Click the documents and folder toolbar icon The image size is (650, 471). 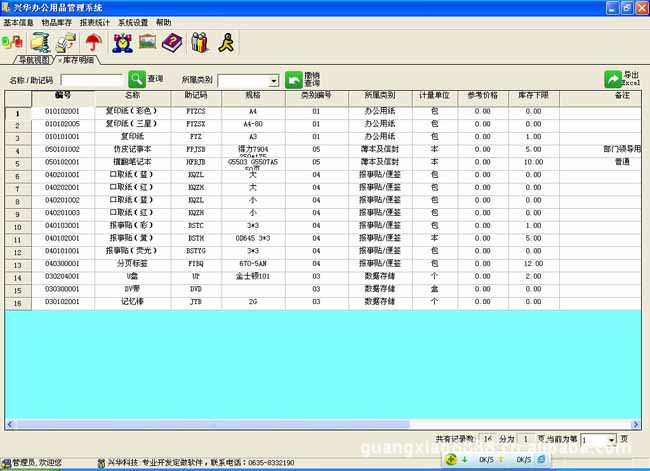66,43
